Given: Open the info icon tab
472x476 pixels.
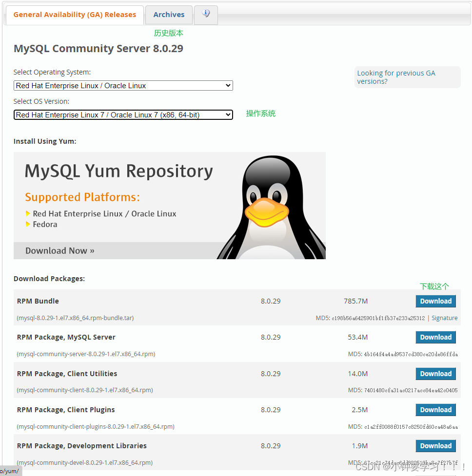Looking at the screenshot, I should (206, 15).
